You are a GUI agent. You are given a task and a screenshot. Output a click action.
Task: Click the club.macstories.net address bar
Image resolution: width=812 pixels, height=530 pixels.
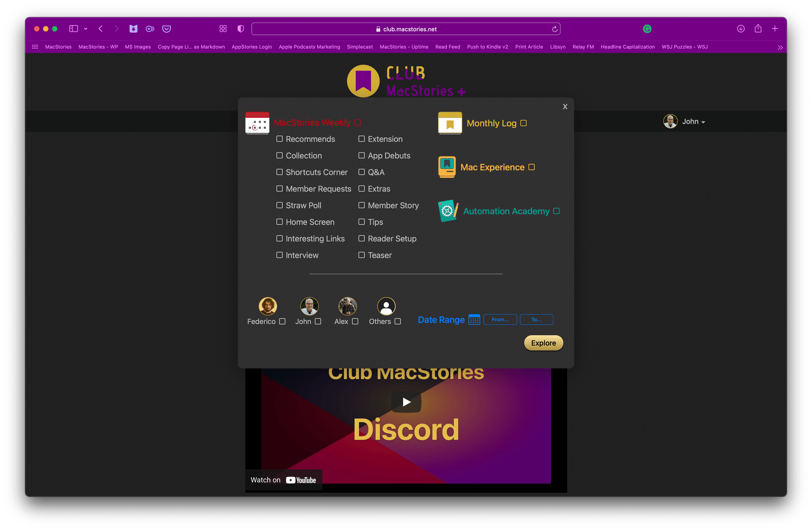click(x=406, y=29)
